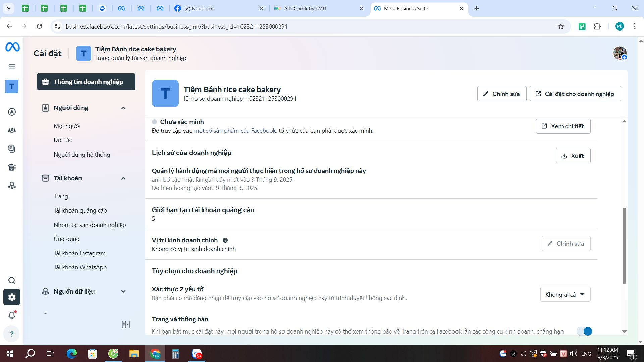Open the Chrome three-dot menu
The width and height of the screenshot is (644, 362).
pyautogui.click(x=635, y=26)
